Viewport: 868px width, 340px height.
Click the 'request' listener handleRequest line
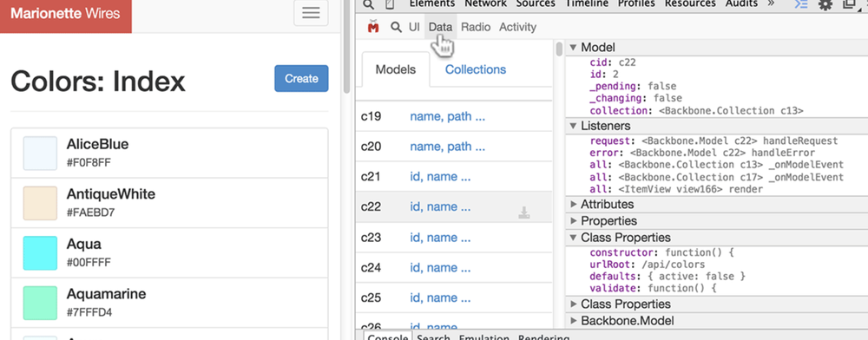(713, 141)
